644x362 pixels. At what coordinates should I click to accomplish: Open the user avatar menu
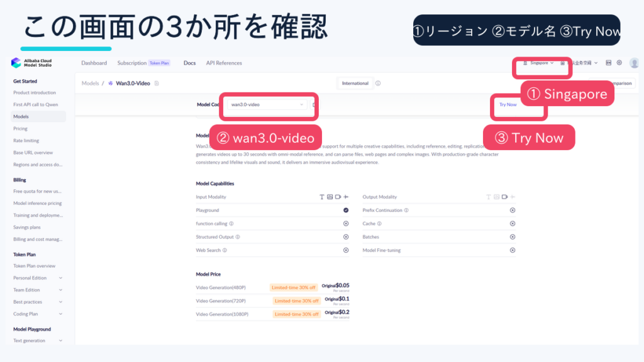click(x=634, y=63)
